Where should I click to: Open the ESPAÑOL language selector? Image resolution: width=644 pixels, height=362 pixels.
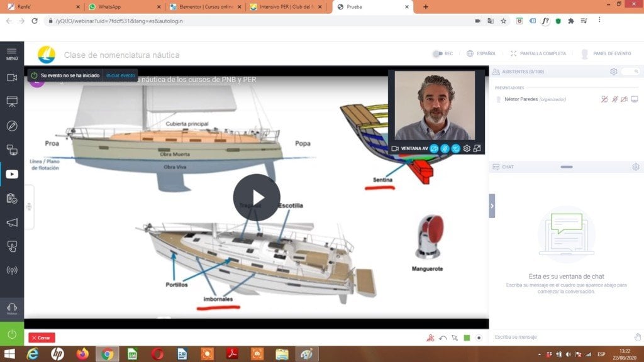[x=481, y=53]
